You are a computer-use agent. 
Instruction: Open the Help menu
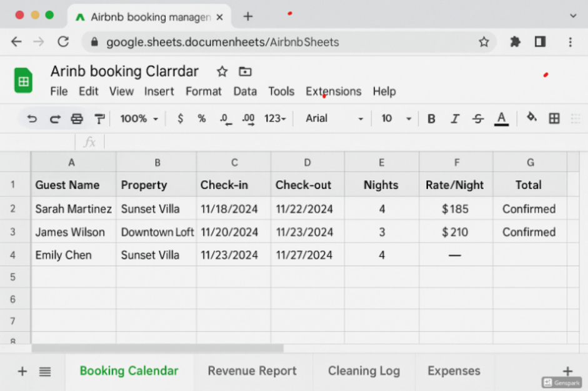coord(384,91)
